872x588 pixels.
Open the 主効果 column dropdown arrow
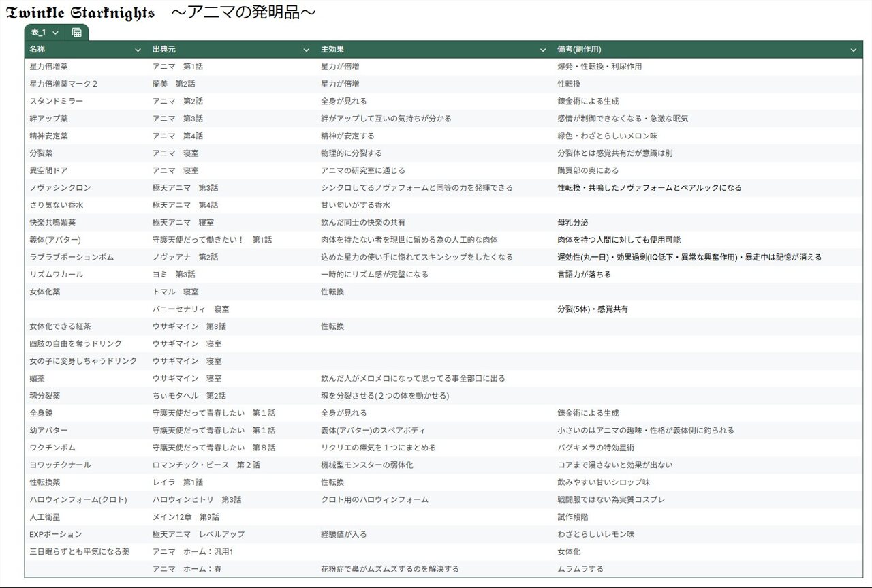543,50
